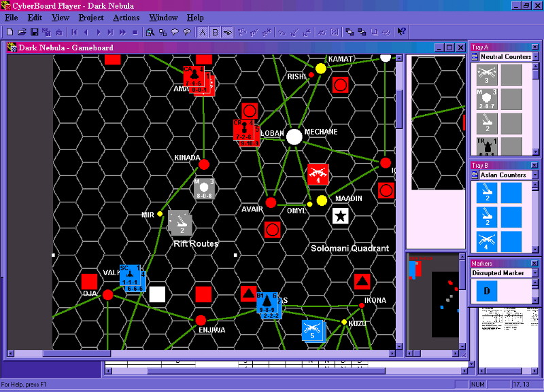Viewport: 544px width, 392px height.
Task: Toggle the pointing hand toolbar button
Action: [x=228, y=32]
